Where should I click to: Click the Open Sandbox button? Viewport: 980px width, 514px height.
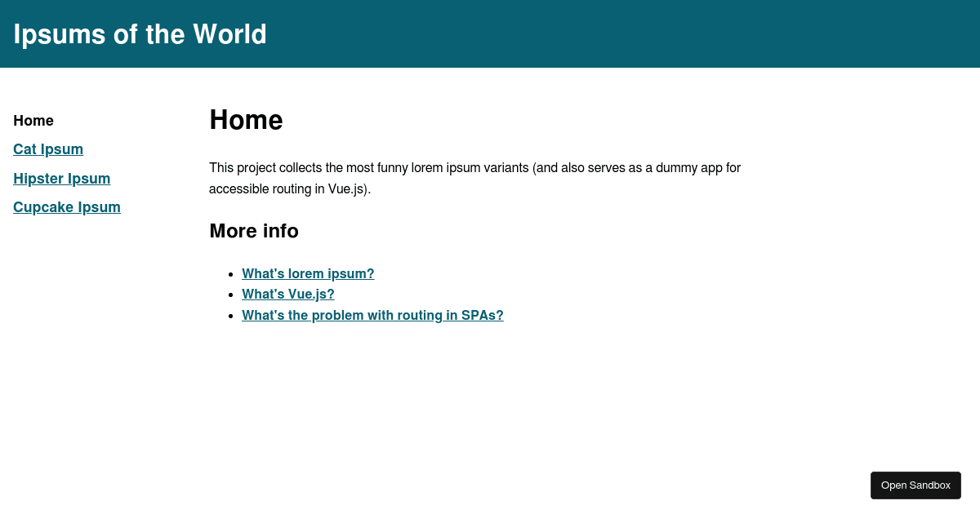[915, 485]
